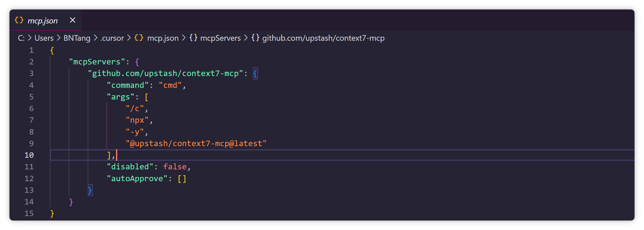644x230 pixels.
Task: Click braces icon before github.com breadcrumb
Action: 255,38
